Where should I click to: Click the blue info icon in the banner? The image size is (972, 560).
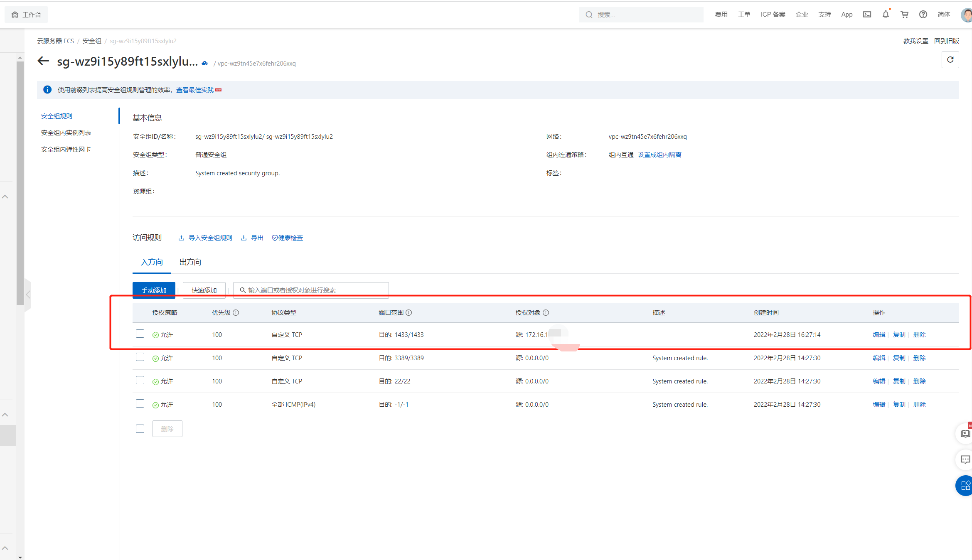(47, 90)
